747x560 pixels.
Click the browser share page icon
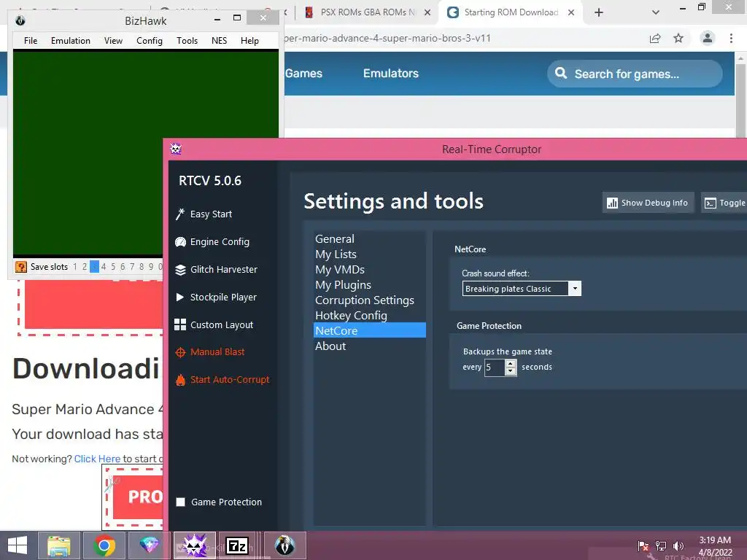point(655,38)
